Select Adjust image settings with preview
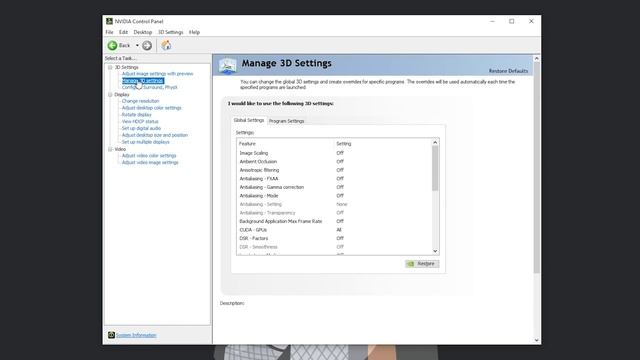This screenshot has height=360, width=640. click(158, 74)
